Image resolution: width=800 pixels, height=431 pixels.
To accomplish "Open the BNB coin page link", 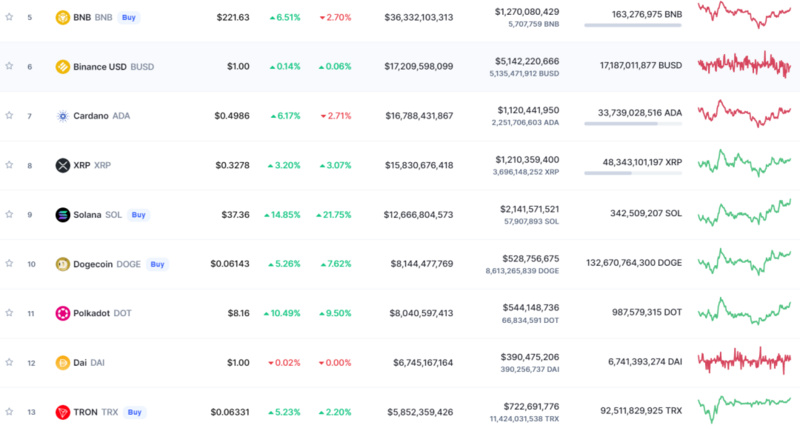I will point(92,17).
